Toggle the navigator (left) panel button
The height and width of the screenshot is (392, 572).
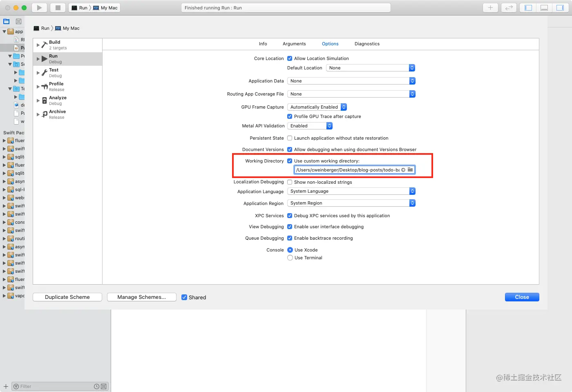[528, 8]
